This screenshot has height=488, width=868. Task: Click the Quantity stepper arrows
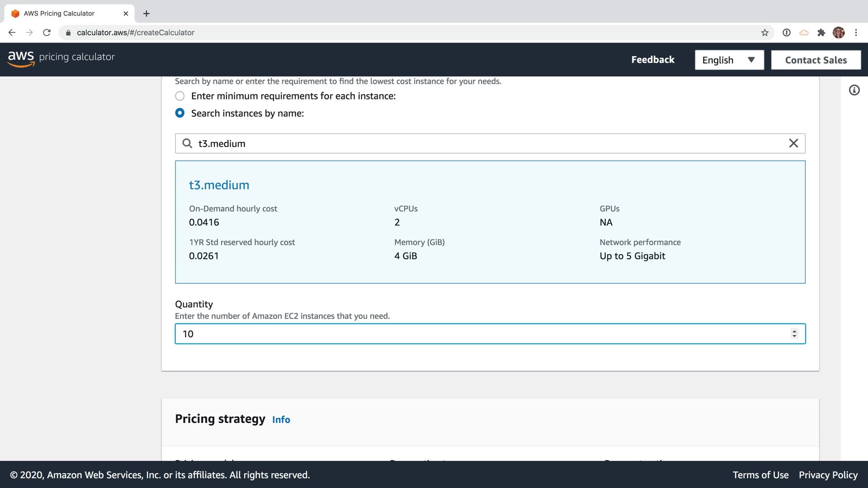coord(794,333)
